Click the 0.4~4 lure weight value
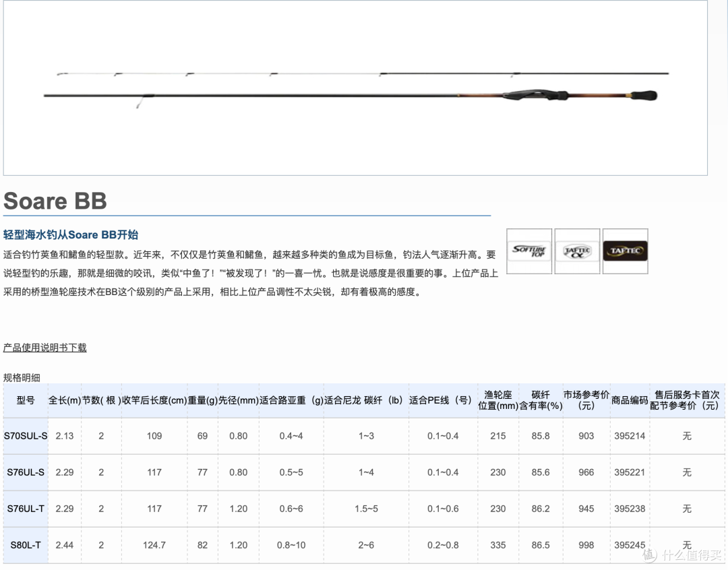The height and width of the screenshot is (570, 728). click(291, 437)
